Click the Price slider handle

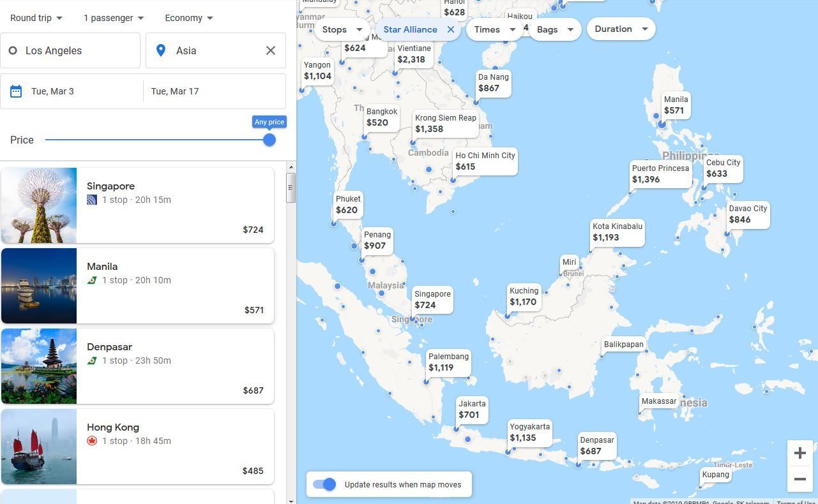click(x=269, y=140)
